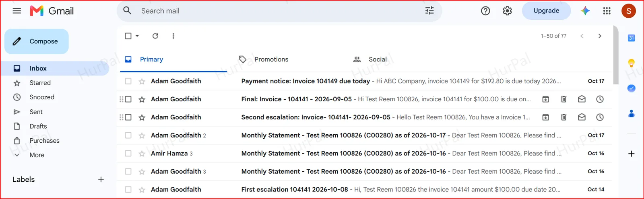Click the search magnifier icon
Viewport: 644px width, 199px height.
[127, 10]
